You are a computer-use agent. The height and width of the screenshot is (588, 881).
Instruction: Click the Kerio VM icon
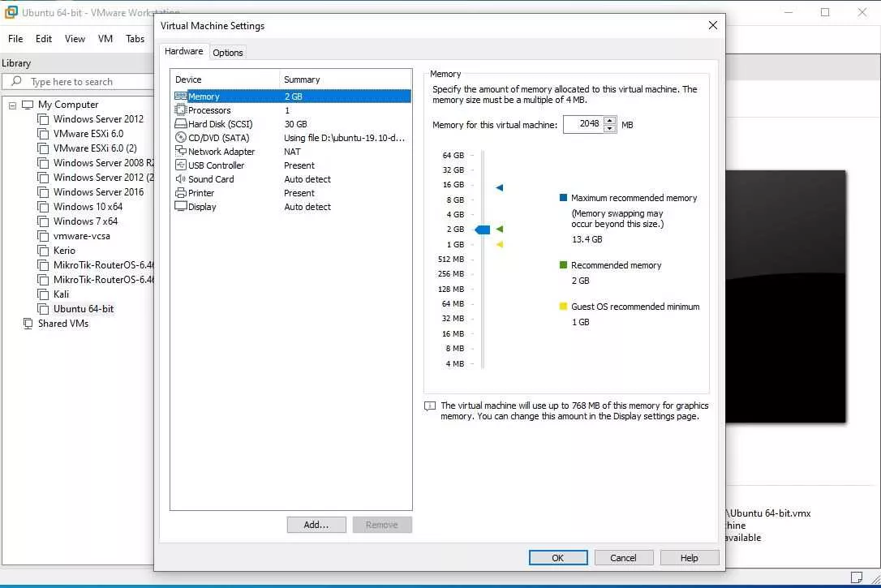(x=43, y=251)
